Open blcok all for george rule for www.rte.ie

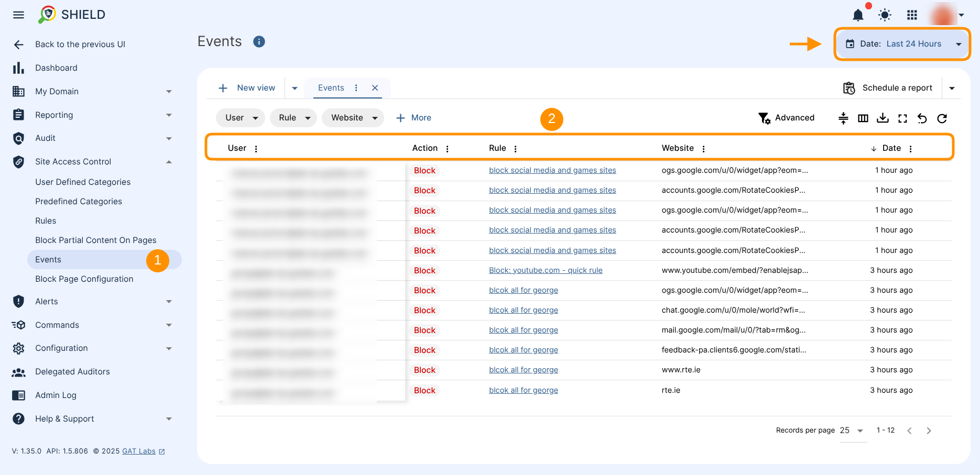click(x=524, y=370)
